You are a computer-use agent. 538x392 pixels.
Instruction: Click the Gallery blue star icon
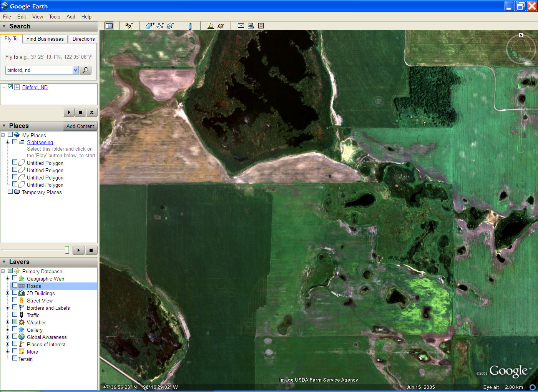22,330
